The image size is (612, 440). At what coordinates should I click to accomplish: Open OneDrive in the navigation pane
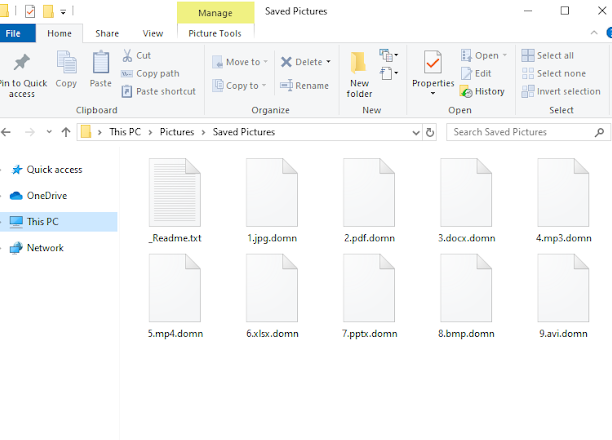(x=47, y=196)
